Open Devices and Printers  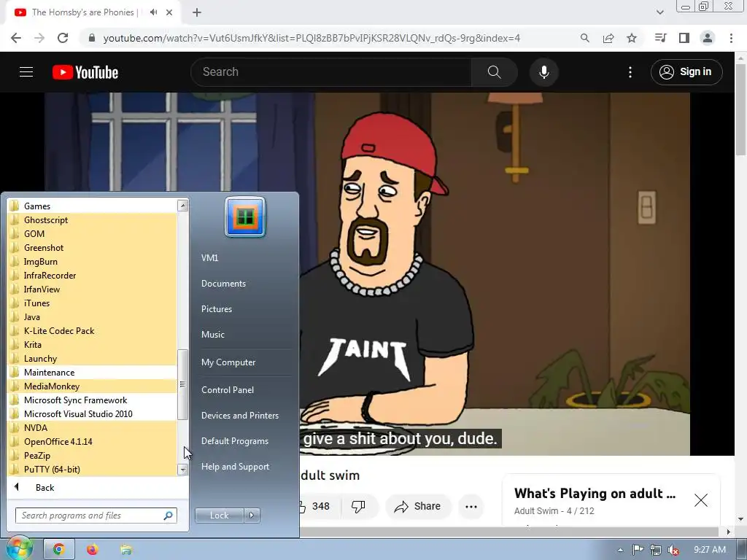239,415
